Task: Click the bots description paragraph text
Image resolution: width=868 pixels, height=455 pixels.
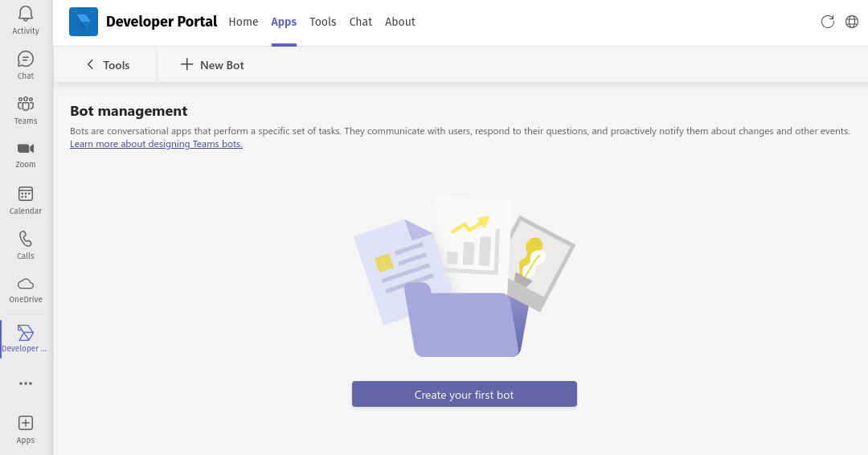Action: tap(460, 131)
